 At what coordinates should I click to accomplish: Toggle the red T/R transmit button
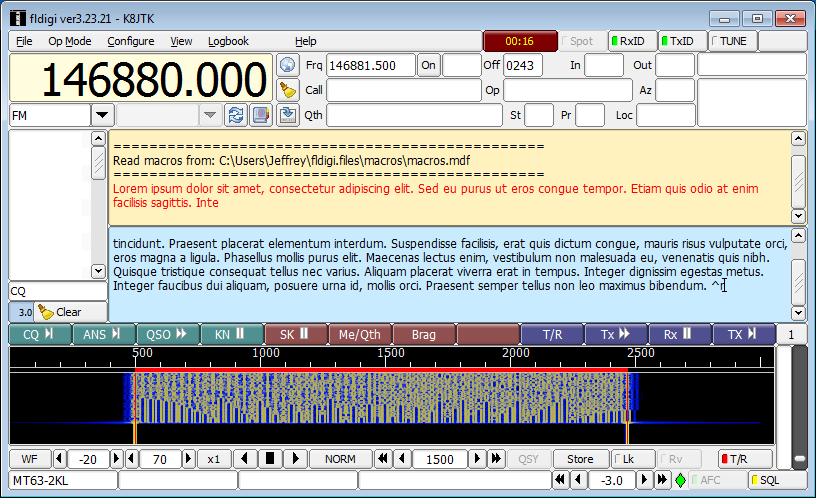[x=744, y=459]
